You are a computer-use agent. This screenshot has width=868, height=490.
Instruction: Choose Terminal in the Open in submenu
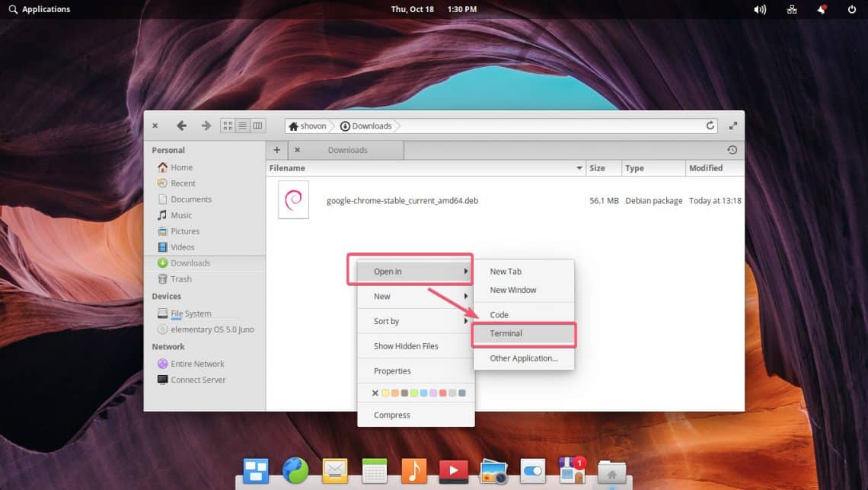(x=506, y=333)
